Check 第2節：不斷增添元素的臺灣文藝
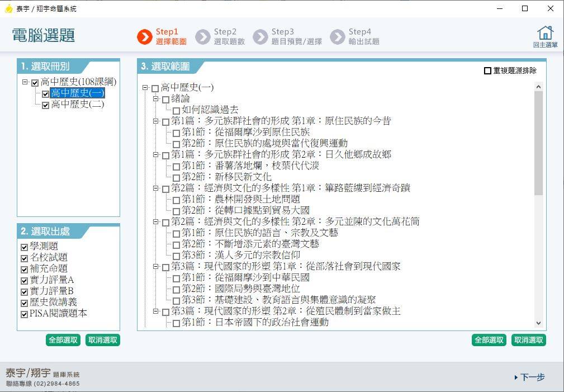The image size is (564, 392). tap(176, 245)
